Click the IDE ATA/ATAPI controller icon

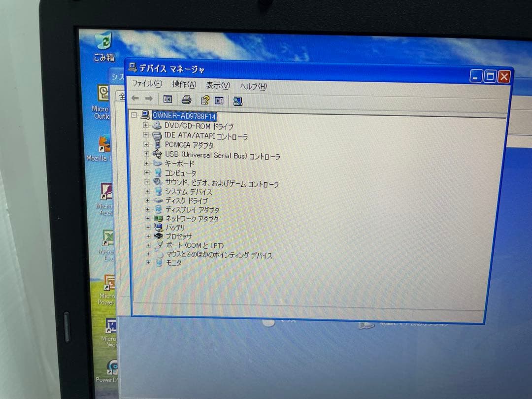(157, 135)
